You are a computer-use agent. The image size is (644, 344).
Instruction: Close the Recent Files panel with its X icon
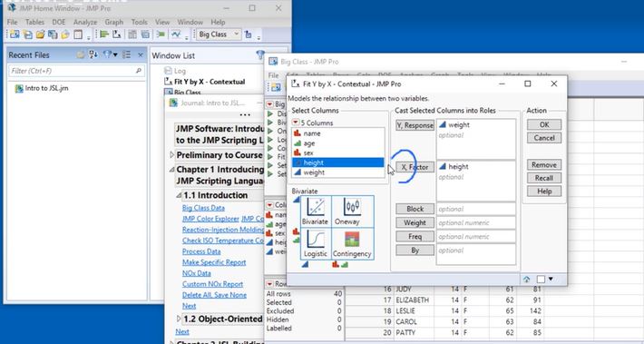140,54
